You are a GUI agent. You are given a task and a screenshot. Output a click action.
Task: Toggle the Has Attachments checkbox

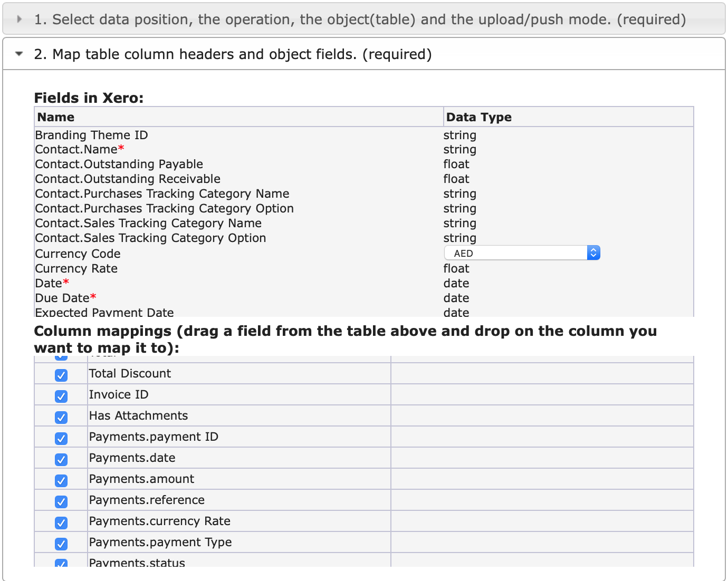point(61,418)
